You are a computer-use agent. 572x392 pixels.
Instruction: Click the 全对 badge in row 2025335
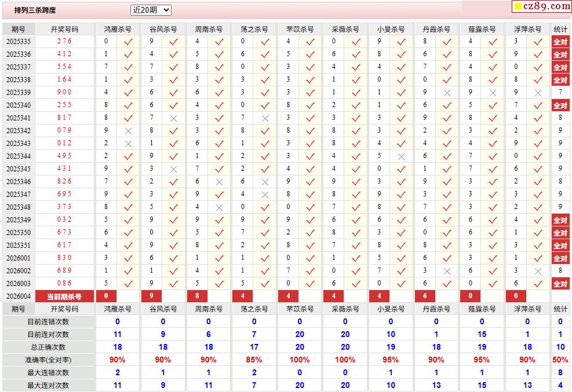tap(560, 42)
